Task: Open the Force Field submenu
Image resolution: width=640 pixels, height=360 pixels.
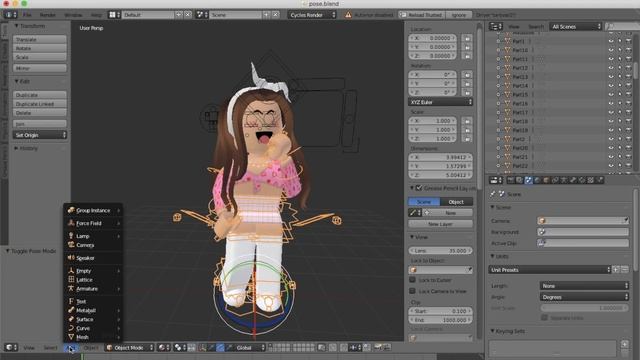Action: [93, 223]
